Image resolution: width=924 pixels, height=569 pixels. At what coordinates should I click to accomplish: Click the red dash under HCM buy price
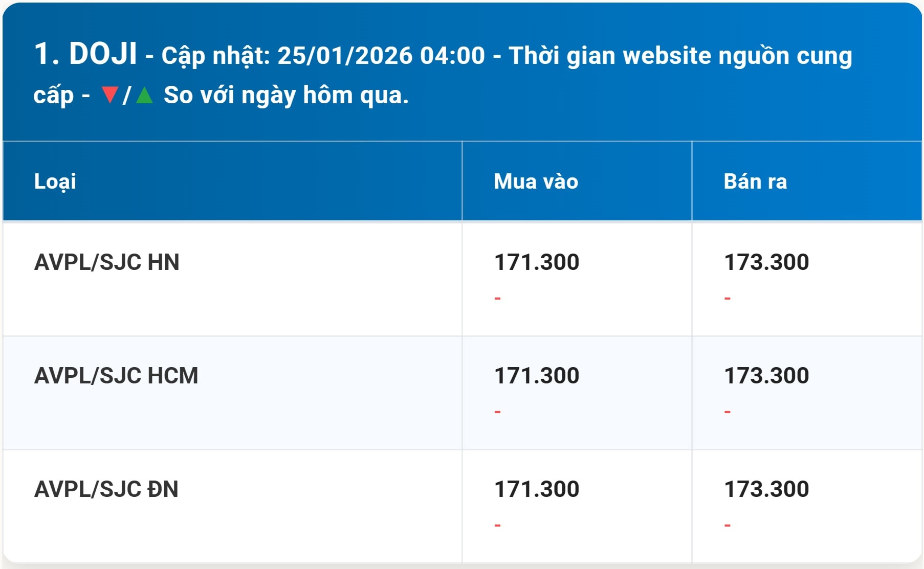[497, 412]
